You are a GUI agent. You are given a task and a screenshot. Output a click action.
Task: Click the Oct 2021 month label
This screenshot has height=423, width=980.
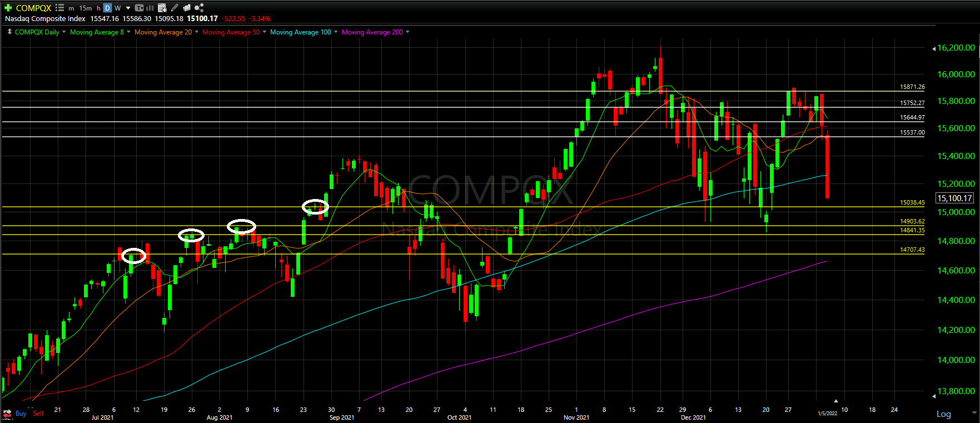(x=459, y=417)
